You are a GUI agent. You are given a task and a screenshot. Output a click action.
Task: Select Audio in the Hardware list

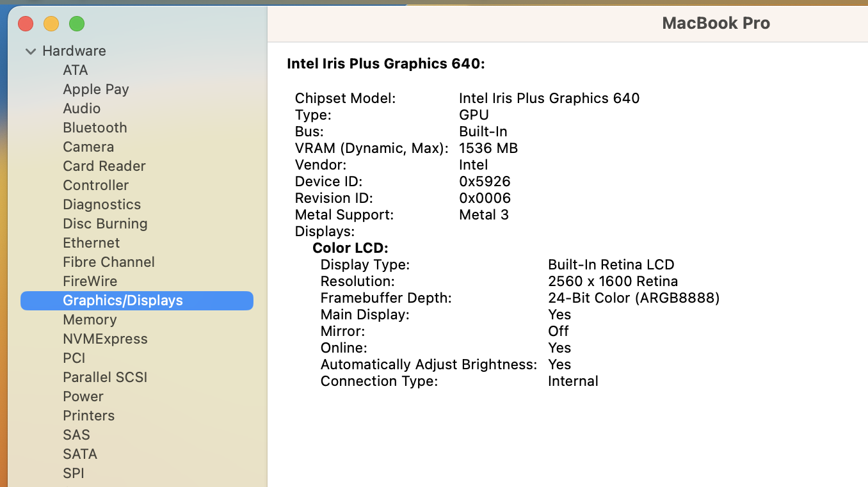click(x=81, y=109)
